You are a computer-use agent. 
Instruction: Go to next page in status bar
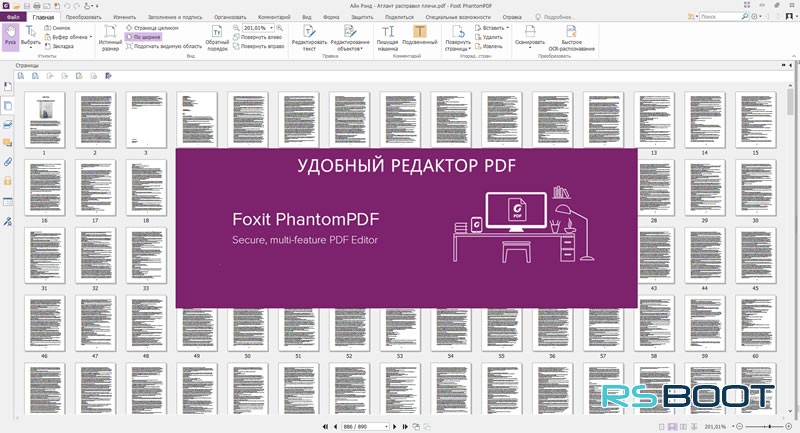[394, 426]
